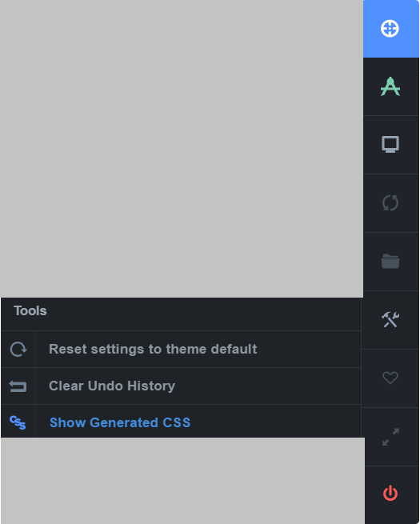This screenshot has width=420, height=524.
Task: Toggle the hammer and wrench tools icon
Action: (x=390, y=319)
